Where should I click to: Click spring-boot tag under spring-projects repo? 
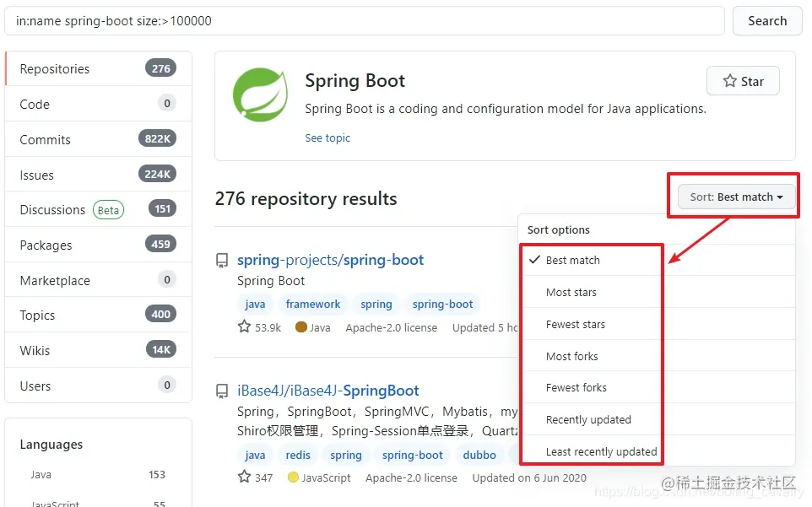tap(442, 305)
